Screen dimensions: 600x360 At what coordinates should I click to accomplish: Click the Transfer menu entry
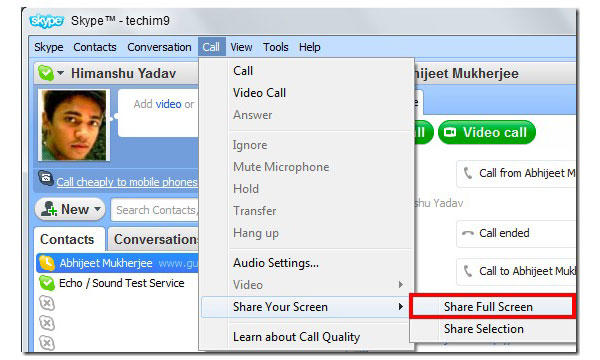pos(306,211)
